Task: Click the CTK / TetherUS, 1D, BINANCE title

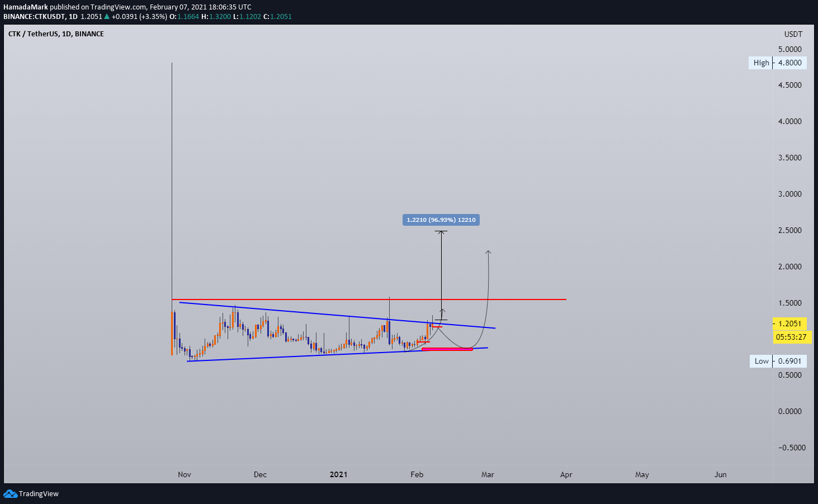Action: pyautogui.click(x=56, y=34)
